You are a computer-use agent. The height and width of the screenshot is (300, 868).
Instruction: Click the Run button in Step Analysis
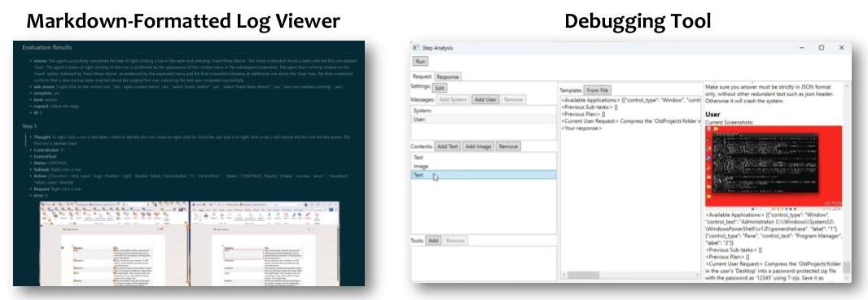pyautogui.click(x=421, y=61)
